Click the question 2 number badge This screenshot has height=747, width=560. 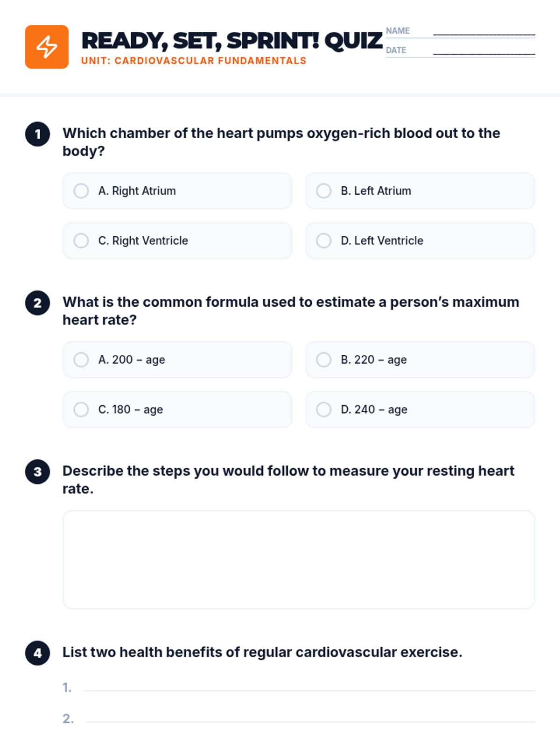tap(38, 303)
